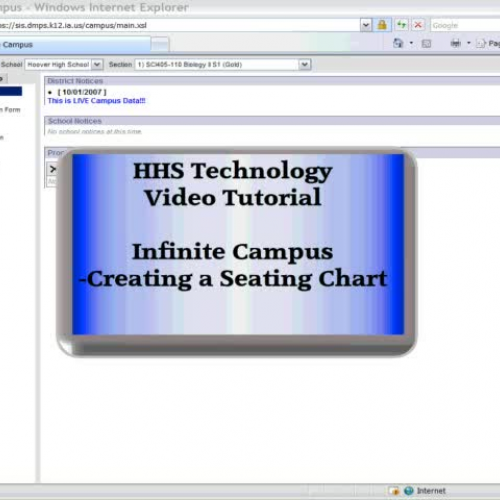
Task: Click the gold security padlock icon
Action: [382, 25]
